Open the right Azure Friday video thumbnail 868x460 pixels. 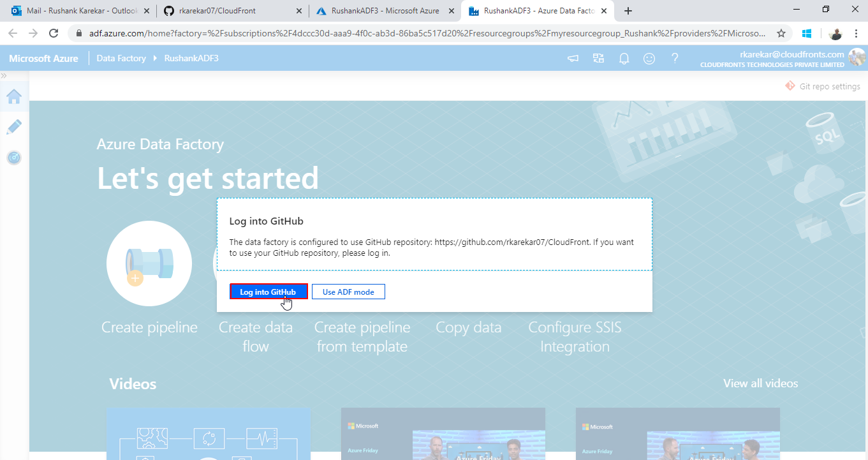(x=678, y=434)
